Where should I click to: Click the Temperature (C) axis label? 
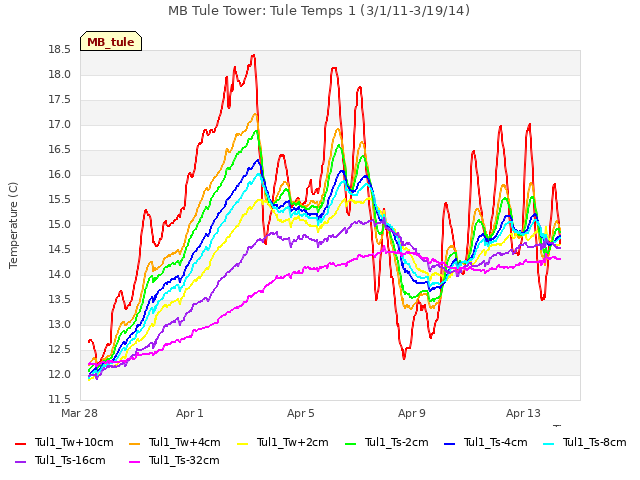click(x=13, y=225)
